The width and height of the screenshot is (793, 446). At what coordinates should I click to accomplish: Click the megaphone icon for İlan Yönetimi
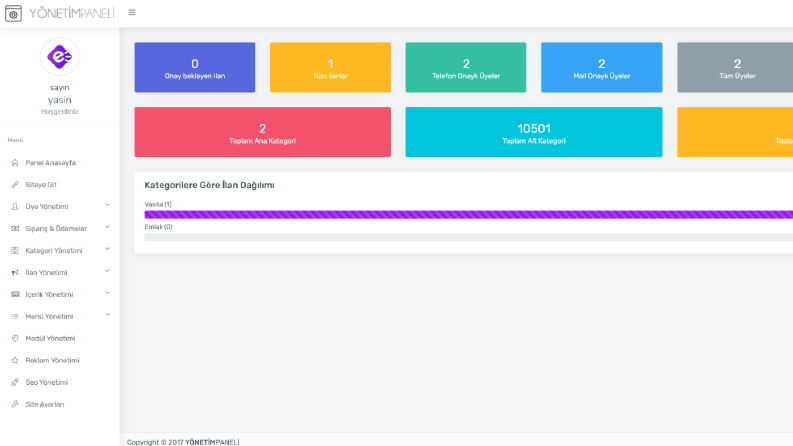click(15, 273)
